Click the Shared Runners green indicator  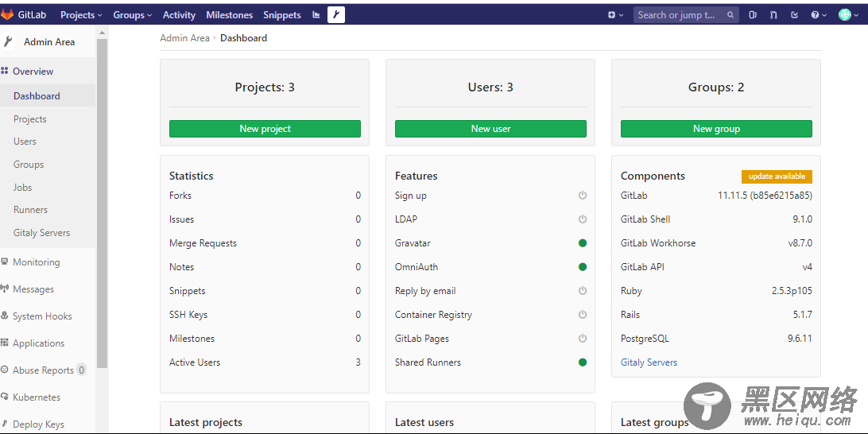pos(583,362)
